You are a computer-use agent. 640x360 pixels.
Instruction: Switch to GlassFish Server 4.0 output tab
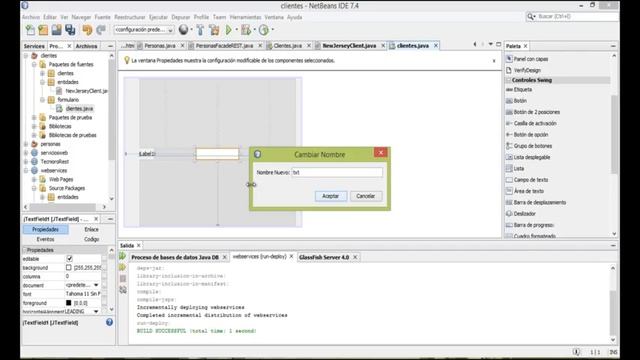click(x=324, y=257)
